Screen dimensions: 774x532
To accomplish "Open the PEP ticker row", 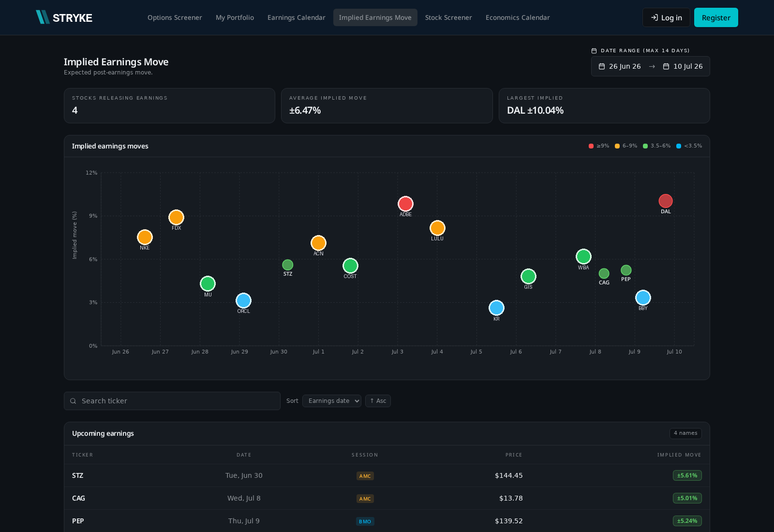I will 387,521.
